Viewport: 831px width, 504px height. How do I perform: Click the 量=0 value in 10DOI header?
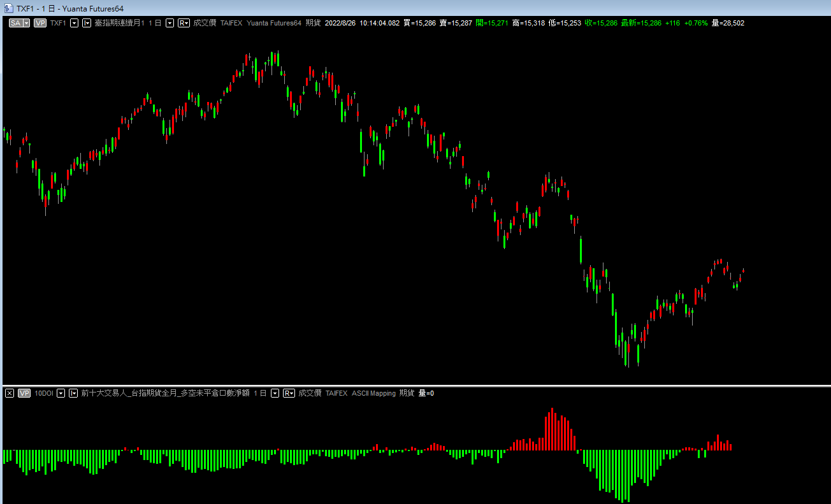pyautogui.click(x=426, y=393)
